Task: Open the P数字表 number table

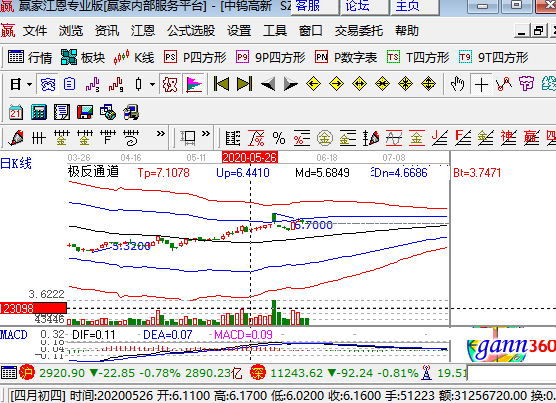Action: (346, 57)
